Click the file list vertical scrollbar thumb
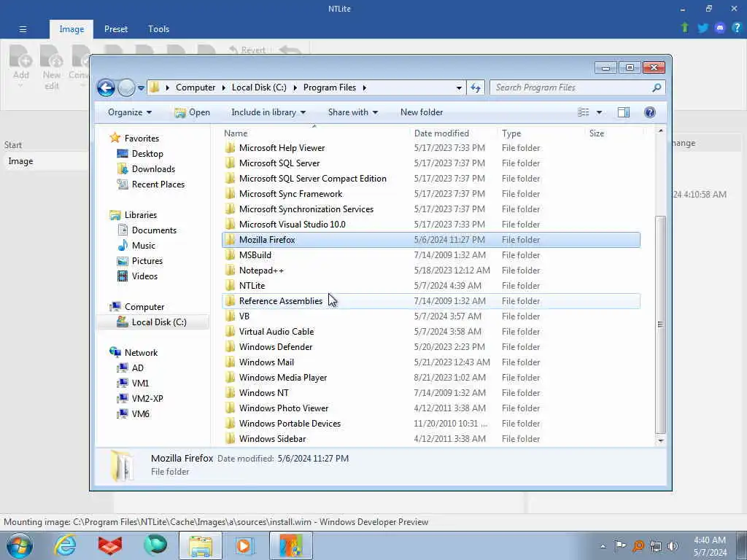This screenshot has height=560, width=747. pos(660,324)
